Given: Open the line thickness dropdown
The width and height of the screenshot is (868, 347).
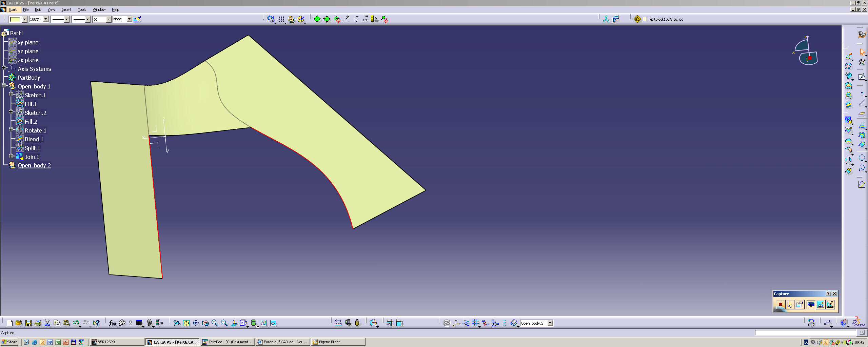Looking at the screenshot, I should pos(67,19).
